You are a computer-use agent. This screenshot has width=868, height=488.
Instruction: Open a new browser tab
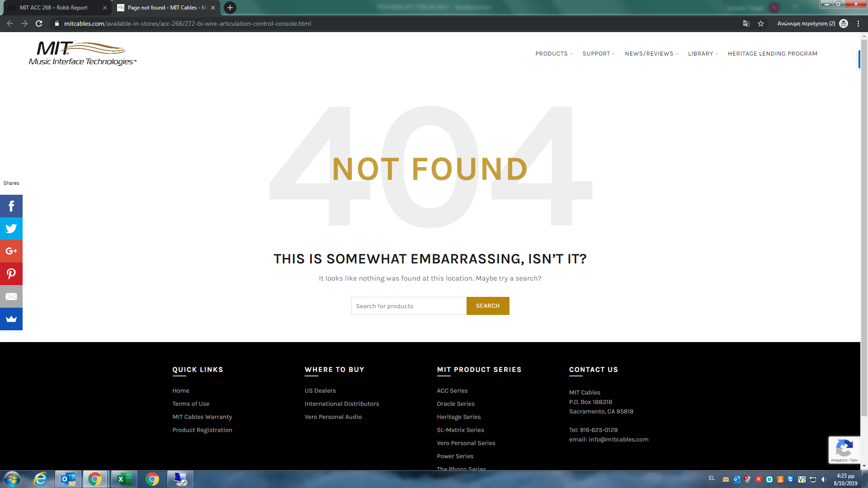[x=230, y=8]
